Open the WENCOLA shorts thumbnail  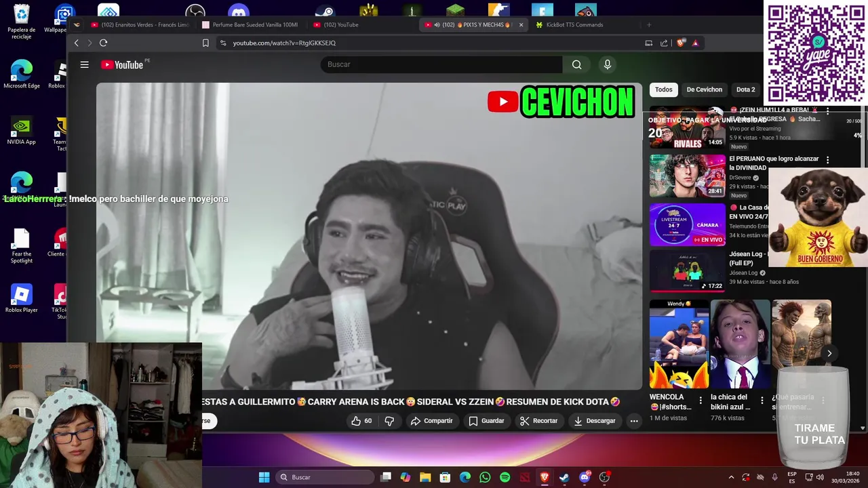(679, 344)
